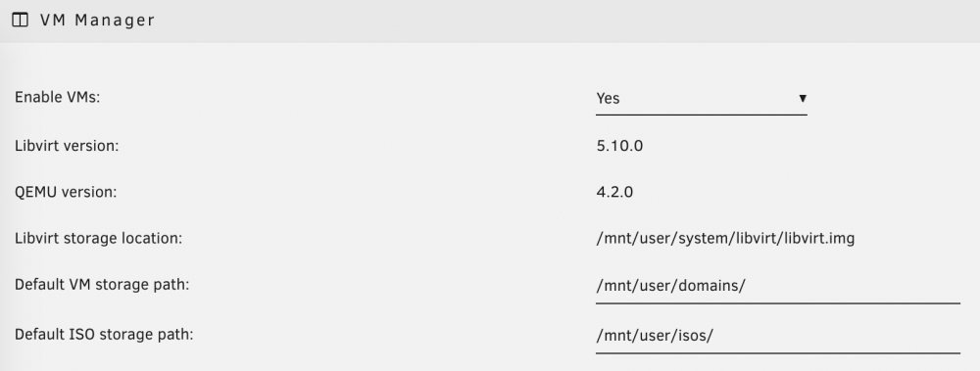Select the QEMU version value 4.2.0
The width and height of the screenshot is (980, 371).
pyautogui.click(x=614, y=192)
